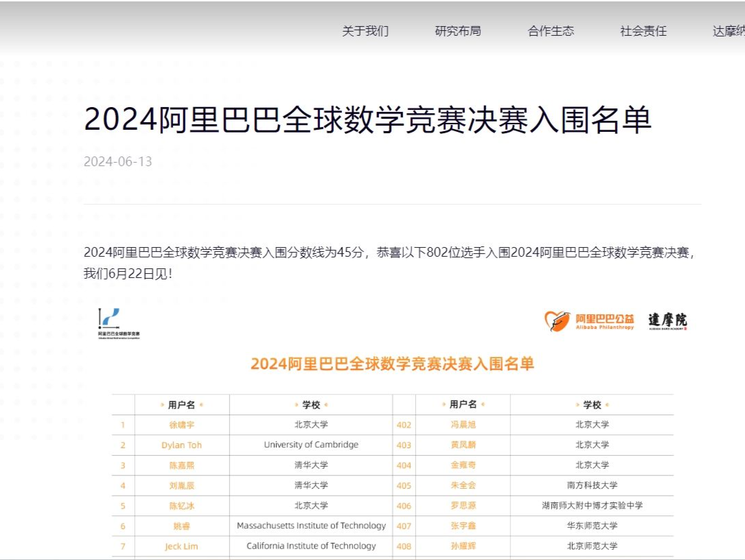Click the 北京师范大学 school cell
The image size is (745, 560).
(x=592, y=546)
